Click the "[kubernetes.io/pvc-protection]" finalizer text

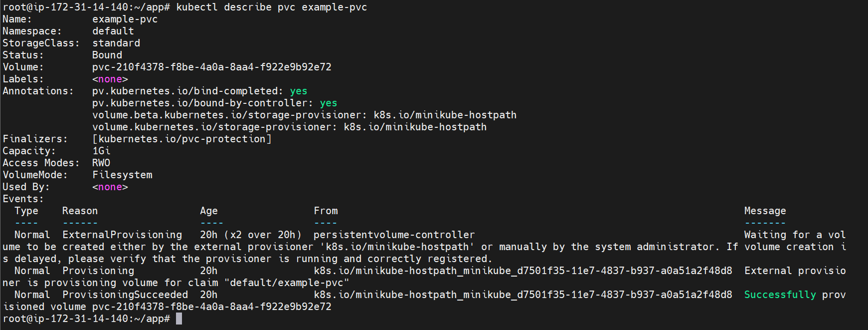(182, 139)
